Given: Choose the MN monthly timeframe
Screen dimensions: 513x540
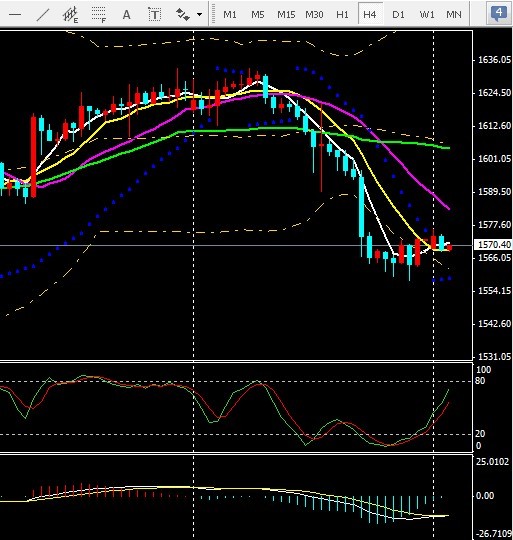Looking at the screenshot, I should click(454, 14).
